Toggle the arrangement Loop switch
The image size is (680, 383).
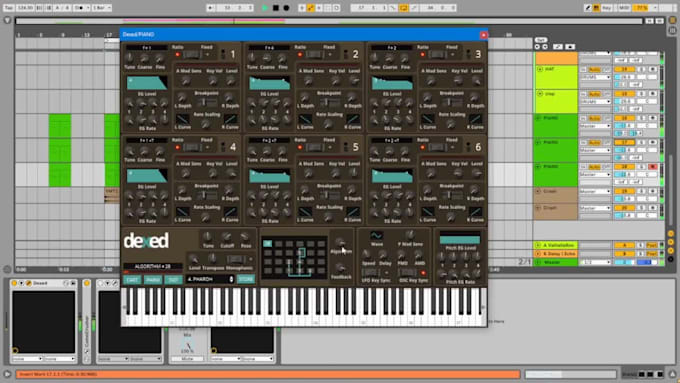403,8
